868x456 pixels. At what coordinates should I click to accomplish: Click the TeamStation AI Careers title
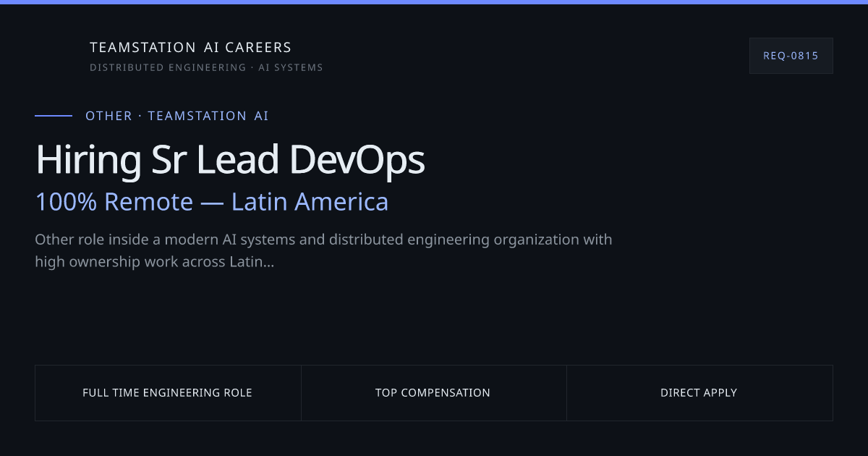(190, 48)
